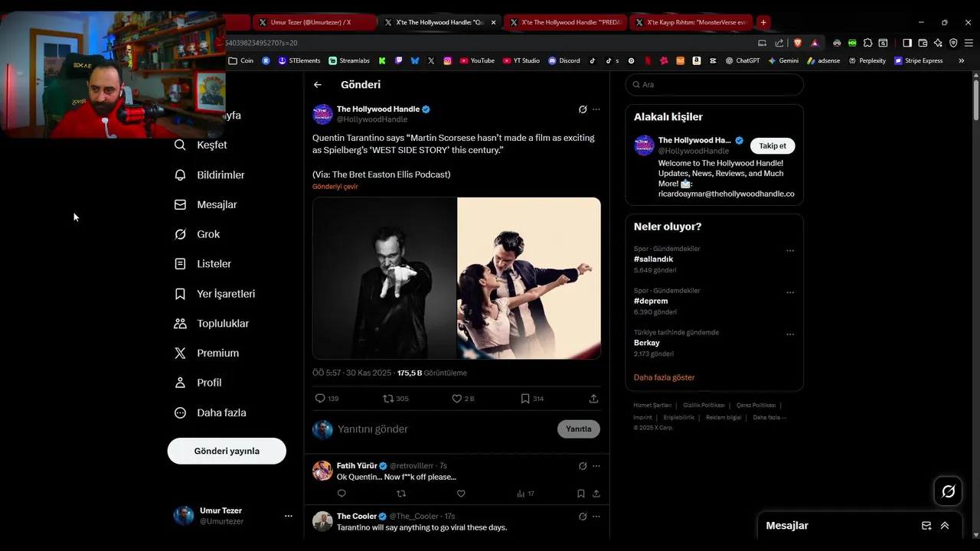Click the Yanıtla button
This screenshot has height=551, width=980.
[x=579, y=429]
